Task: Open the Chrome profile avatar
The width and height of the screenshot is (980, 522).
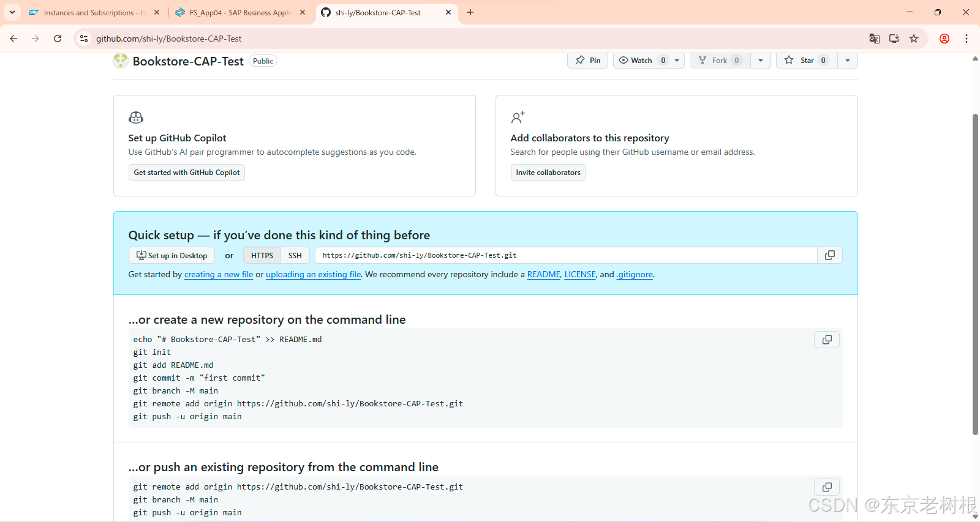Action: click(x=944, y=39)
